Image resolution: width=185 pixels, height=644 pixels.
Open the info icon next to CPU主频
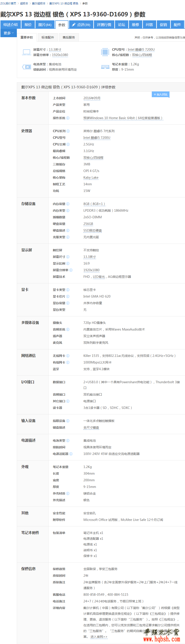(68, 144)
